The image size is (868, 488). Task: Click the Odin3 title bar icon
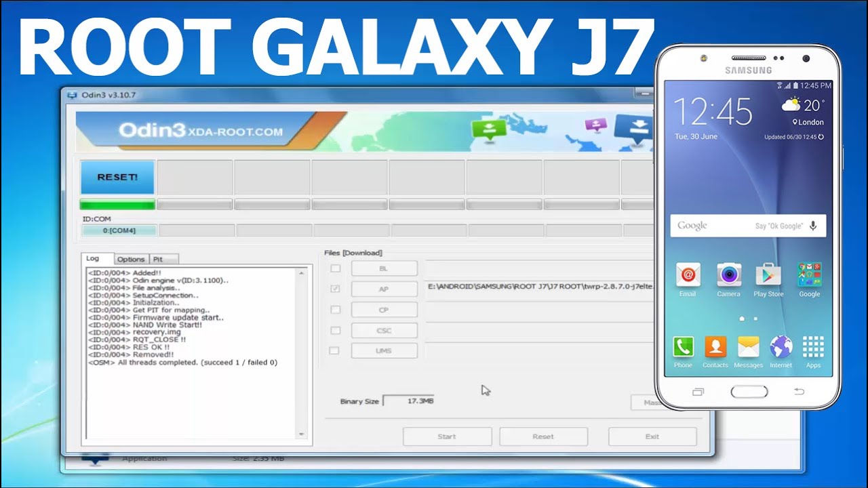(73, 95)
